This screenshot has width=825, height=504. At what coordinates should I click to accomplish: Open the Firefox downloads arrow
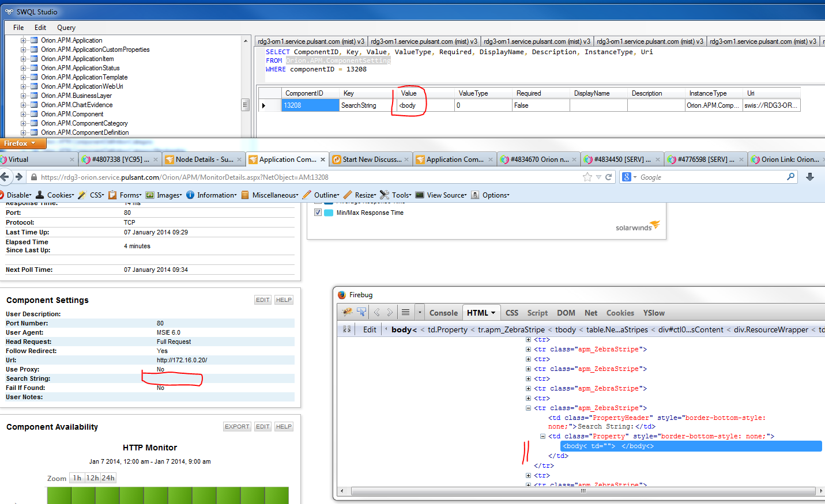(810, 177)
